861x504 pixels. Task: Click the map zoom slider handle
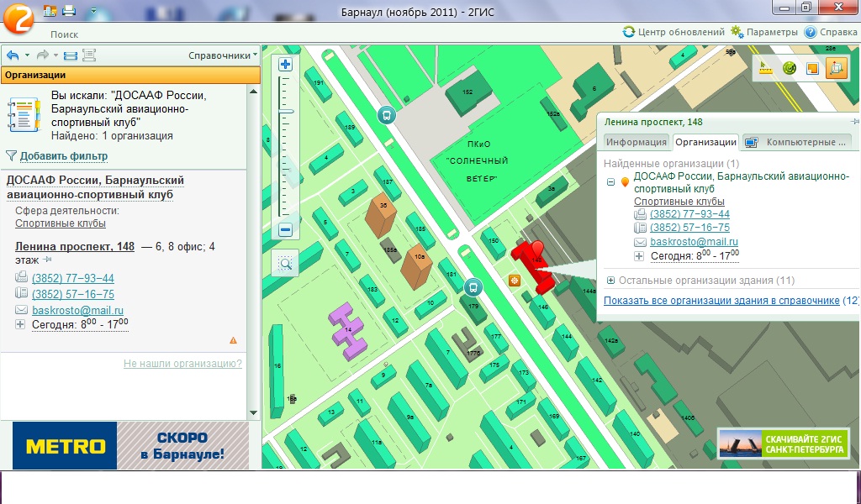(286, 112)
